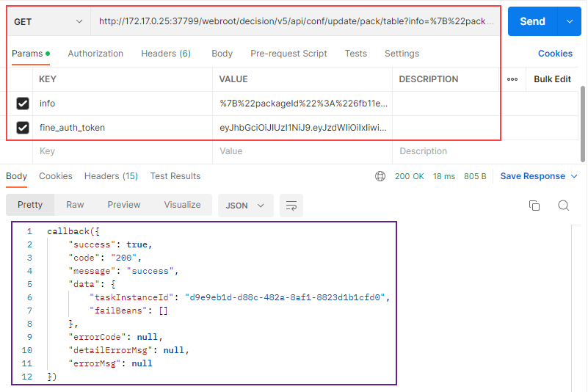Click the copy response icon
588x392 pixels.
534,206
